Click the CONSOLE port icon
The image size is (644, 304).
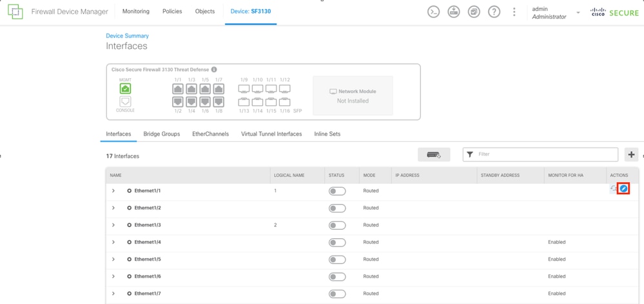(125, 101)
